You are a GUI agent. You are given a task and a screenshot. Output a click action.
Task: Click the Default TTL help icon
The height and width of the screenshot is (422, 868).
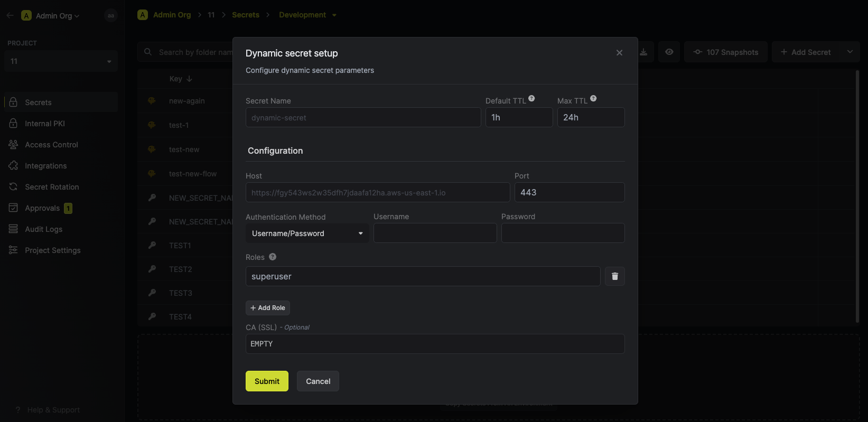click(531, 98)
